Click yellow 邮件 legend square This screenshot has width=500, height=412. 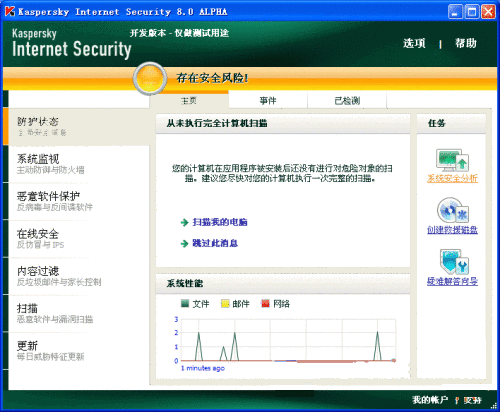click(225, 303)
